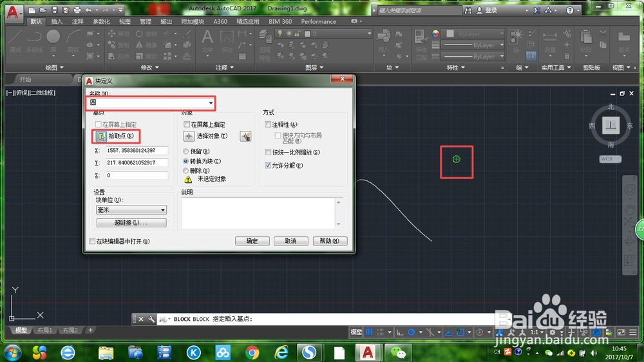Screen dimensions: 644x362
Task: Select 转换为块 (Convert to block) radio
Action: click(x=185, y=161)
